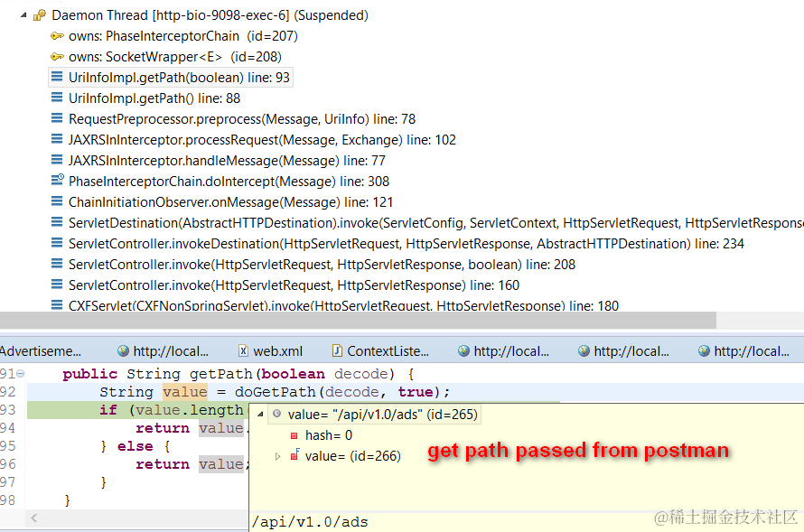The image size is (804, 532).
Task: Click stack frame icon for ServletController.invokeDestination
Action: [x=57, y=244]
